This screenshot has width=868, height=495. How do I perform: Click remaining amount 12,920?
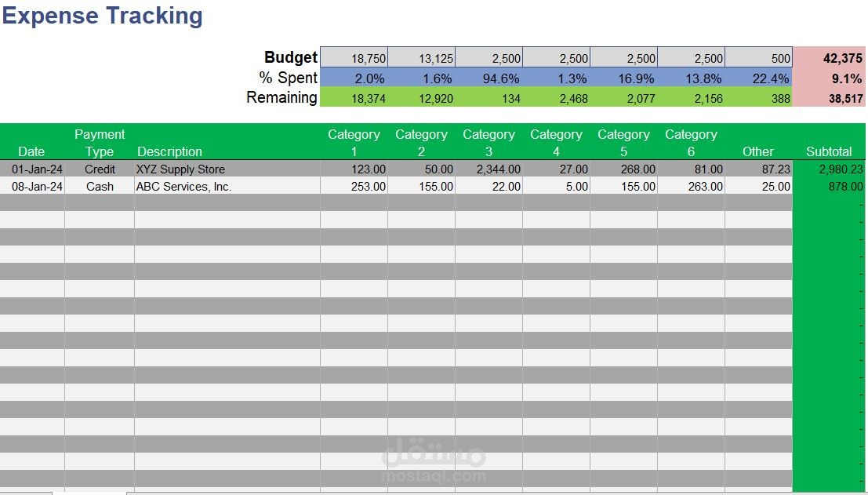pos(421,97)
